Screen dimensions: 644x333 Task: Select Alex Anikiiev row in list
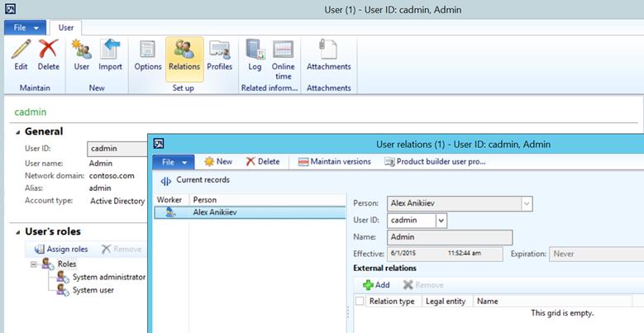tap(250, 212)
